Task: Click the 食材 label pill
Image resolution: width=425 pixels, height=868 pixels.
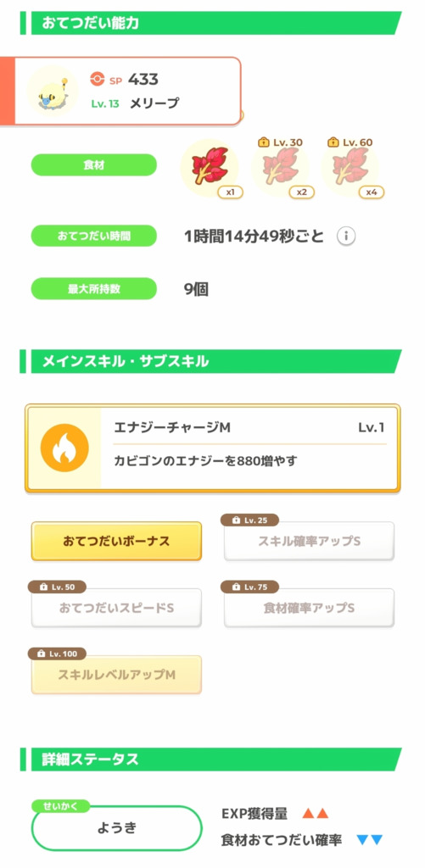Action: 93,165
